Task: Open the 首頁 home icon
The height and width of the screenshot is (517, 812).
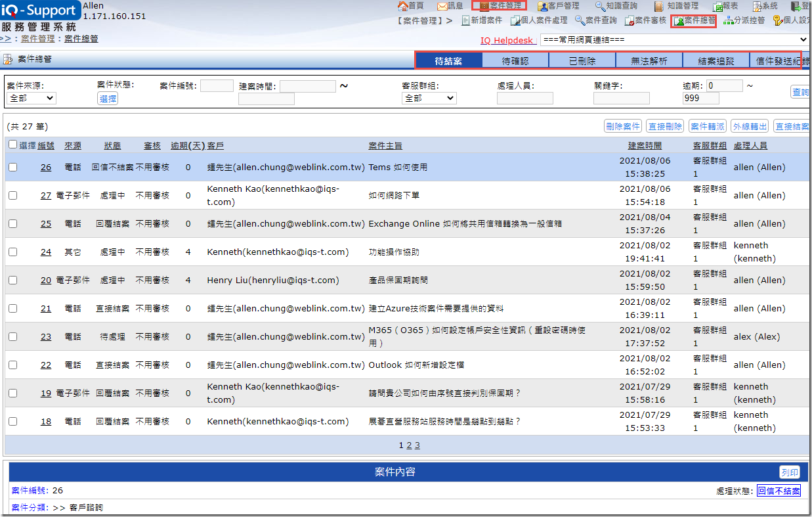Action: click(402, 6)
